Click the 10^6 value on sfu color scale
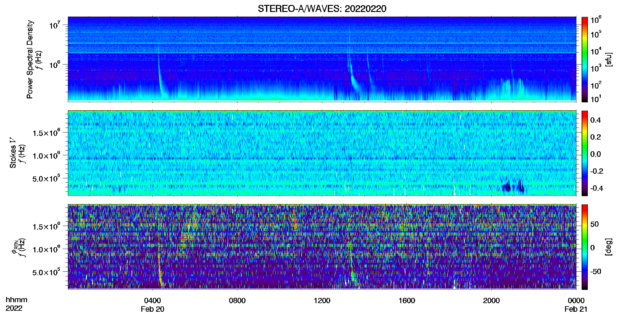The width and height of the screenshot is (644, 332). [596, 20]
